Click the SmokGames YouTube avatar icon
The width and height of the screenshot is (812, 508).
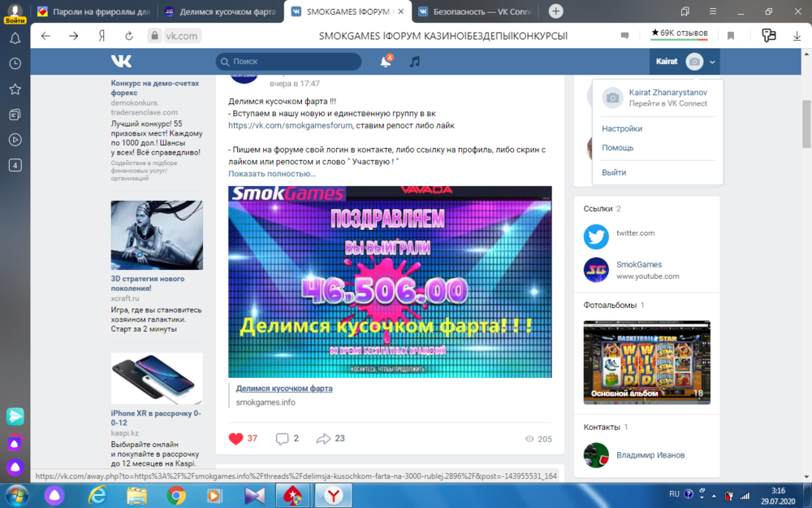point(596,270)
